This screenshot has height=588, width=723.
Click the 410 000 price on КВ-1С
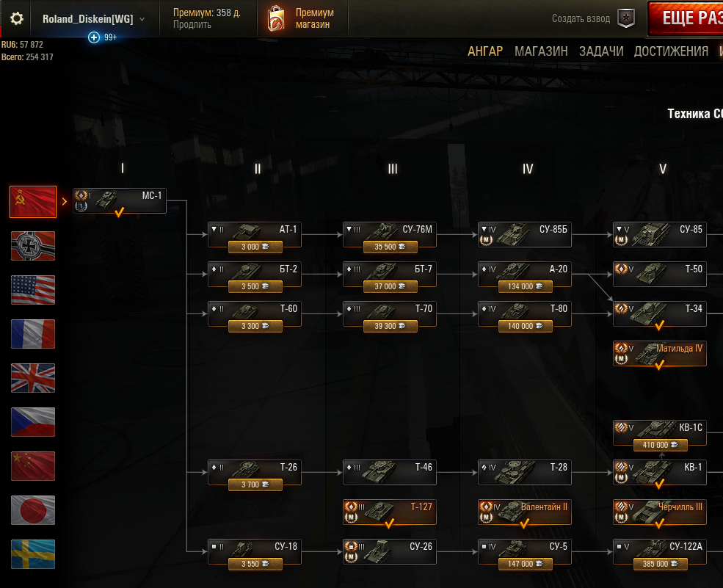pos(660,445)
